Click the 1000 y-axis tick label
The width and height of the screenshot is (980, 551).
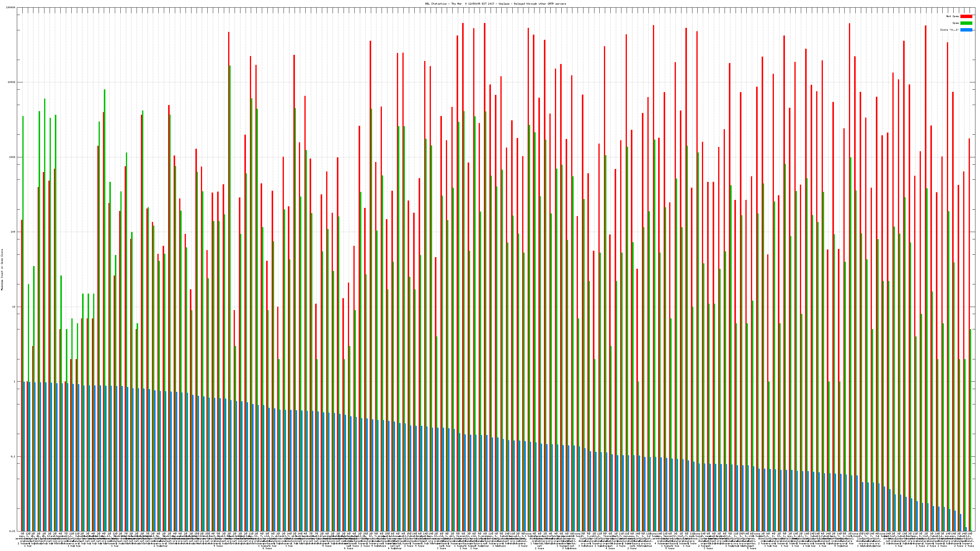coord(13,157)
